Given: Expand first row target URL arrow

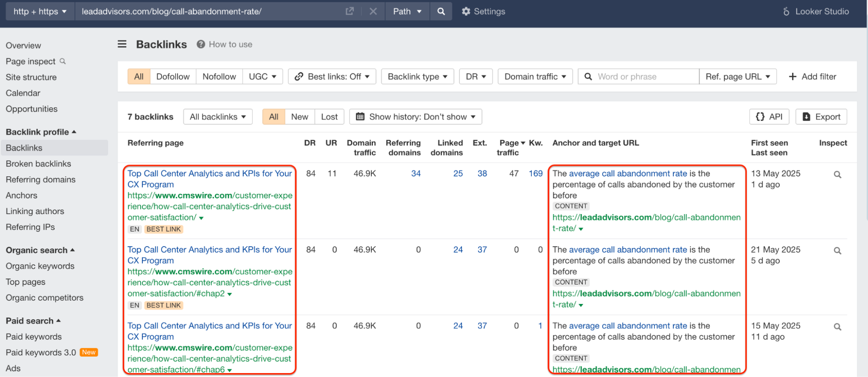Looking at the screenshot, I should [x=581, y=229].
